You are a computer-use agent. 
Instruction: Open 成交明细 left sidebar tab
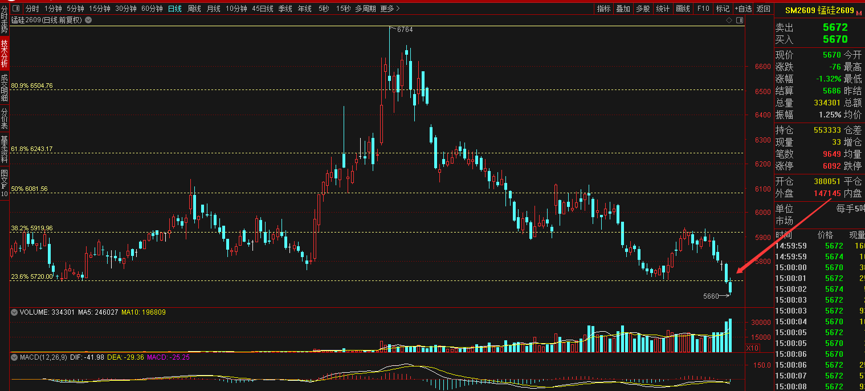point(4,88)
